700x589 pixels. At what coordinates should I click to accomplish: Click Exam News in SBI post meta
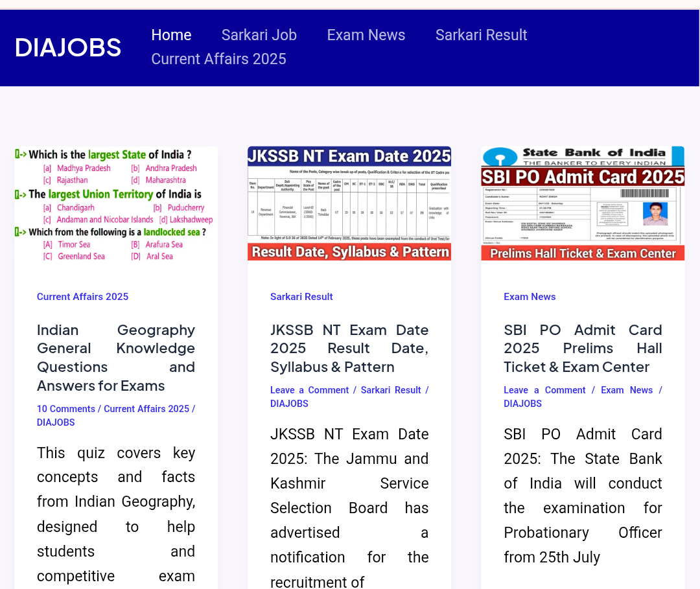point(627,390)
